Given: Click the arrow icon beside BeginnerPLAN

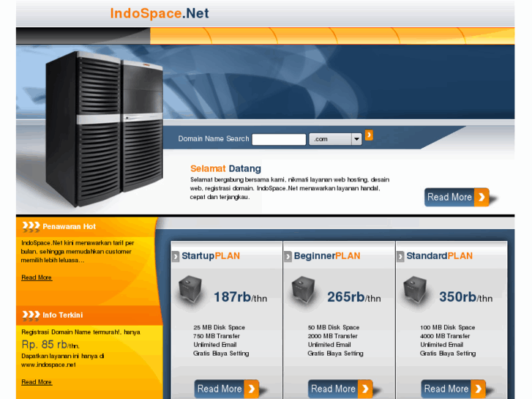Looking at the screenshot, I should coord(288,256).
